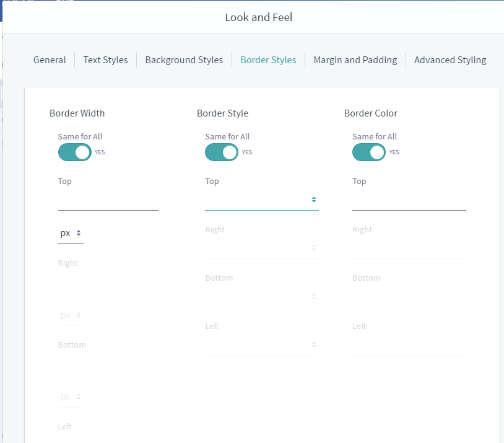This screenshot has height=443, width=504.
Task: Click the Look and Feel dialog title
Action: 259,17
